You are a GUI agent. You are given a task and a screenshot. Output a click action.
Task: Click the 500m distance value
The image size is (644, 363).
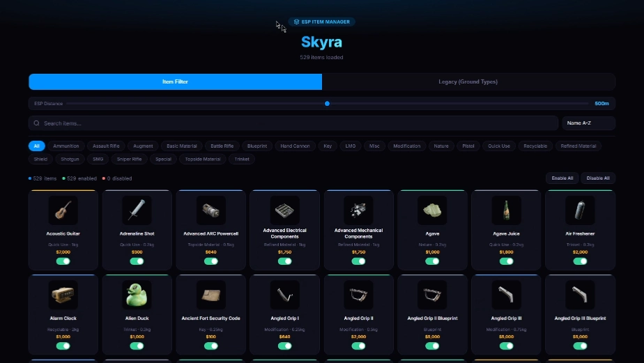(x=601, y=104)
